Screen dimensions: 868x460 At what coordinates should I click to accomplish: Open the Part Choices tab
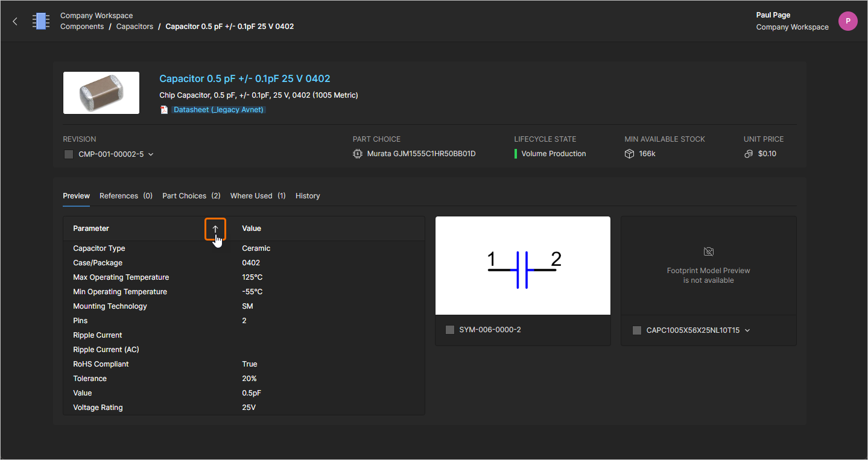pos(191,196)
